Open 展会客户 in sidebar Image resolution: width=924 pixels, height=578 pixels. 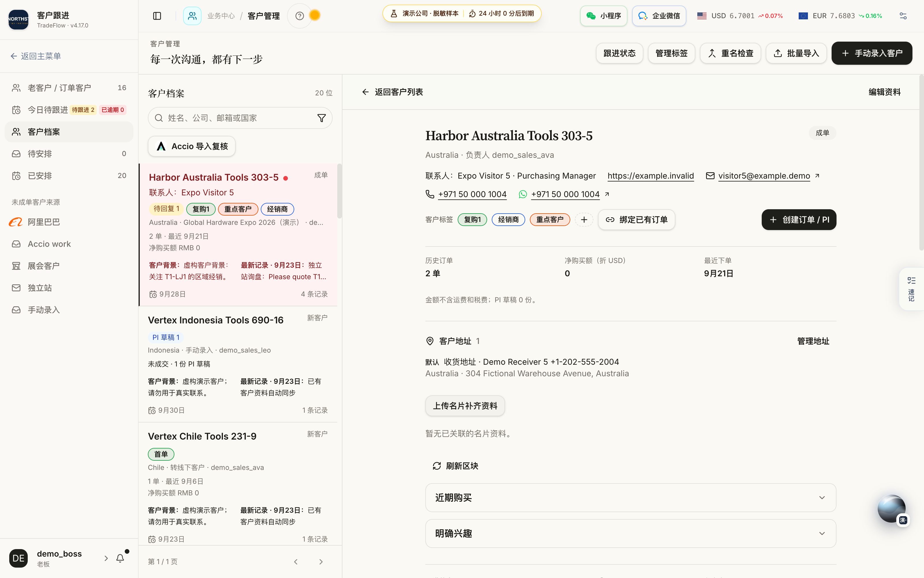(x=69, y=266)
